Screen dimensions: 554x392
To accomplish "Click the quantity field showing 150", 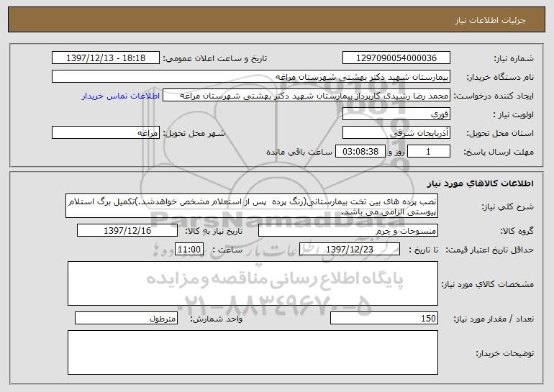I will [x=384, y=318].
